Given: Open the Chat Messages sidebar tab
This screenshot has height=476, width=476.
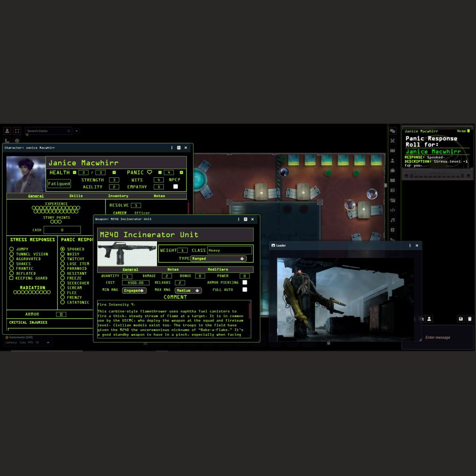Looking at the screenshot, I should pyautogui.click(x=392, y=131).
